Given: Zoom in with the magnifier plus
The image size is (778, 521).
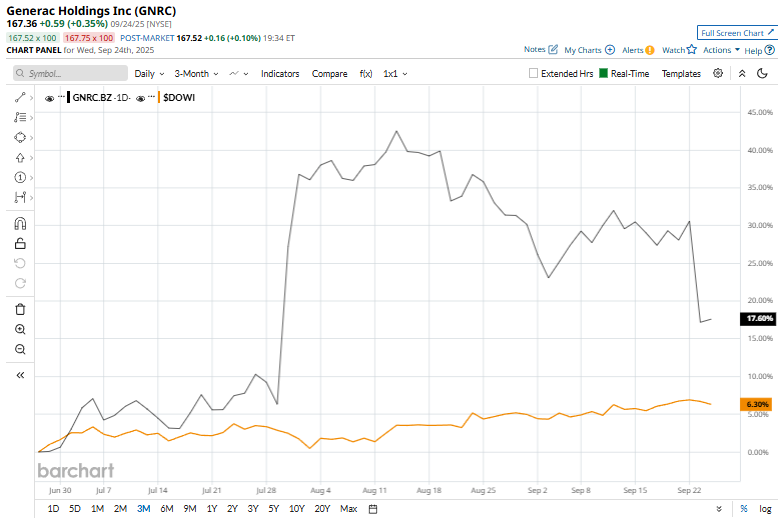Looking at the screenshot, I should (20, 329).
